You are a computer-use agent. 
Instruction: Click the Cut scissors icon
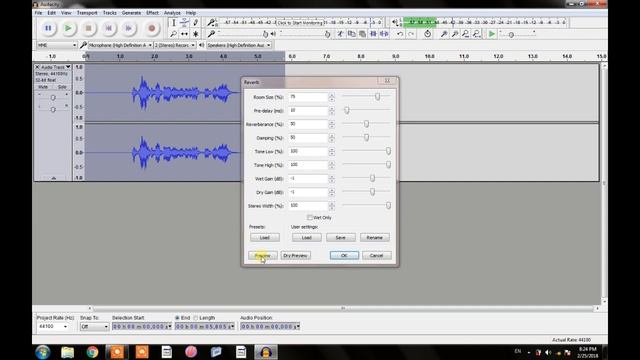click(340, 34)
